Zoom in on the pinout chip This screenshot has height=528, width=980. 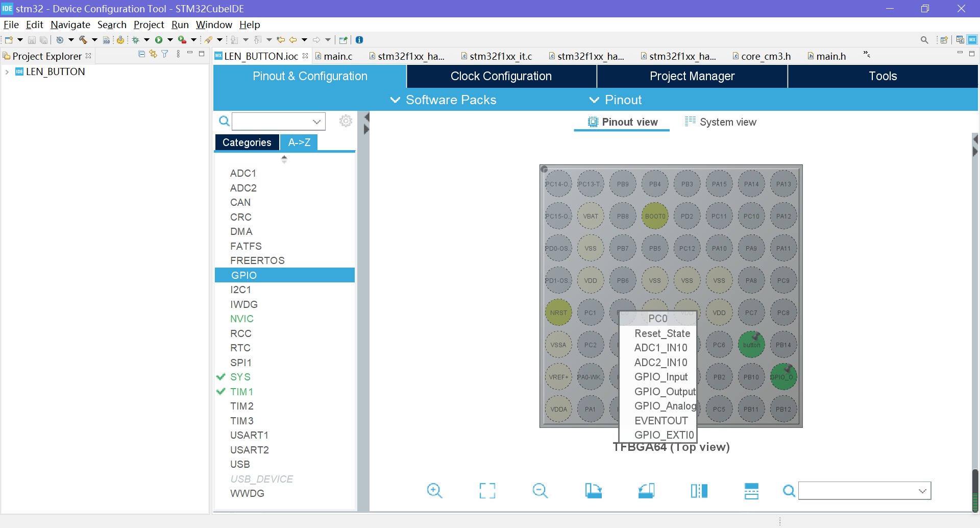pyautogui.click(x=435, y=491)
